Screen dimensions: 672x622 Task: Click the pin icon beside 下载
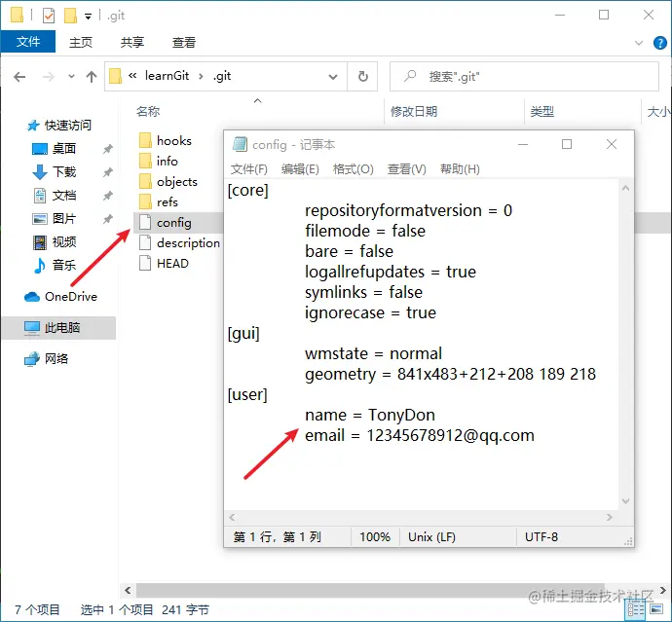(107, 172)
